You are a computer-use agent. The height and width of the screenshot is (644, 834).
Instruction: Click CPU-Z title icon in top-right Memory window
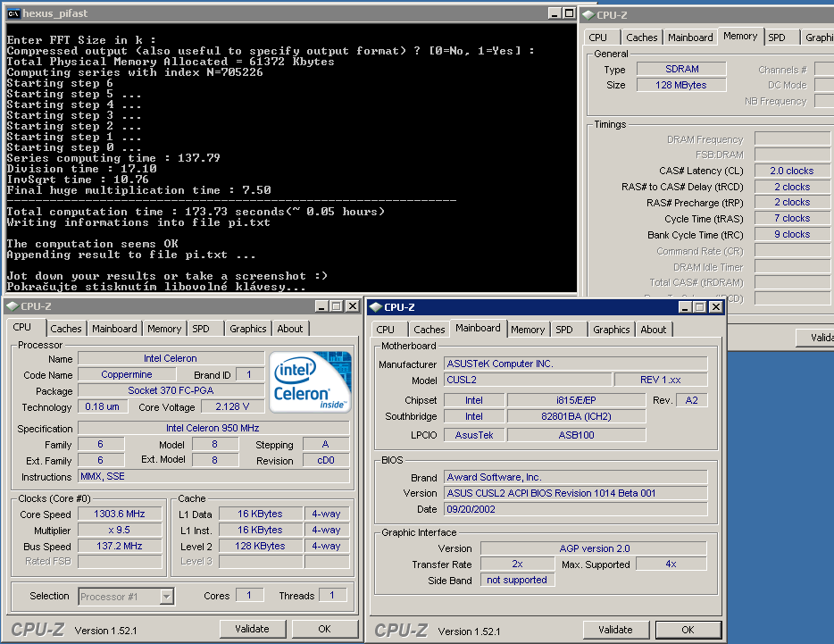(x=588, y=14)
